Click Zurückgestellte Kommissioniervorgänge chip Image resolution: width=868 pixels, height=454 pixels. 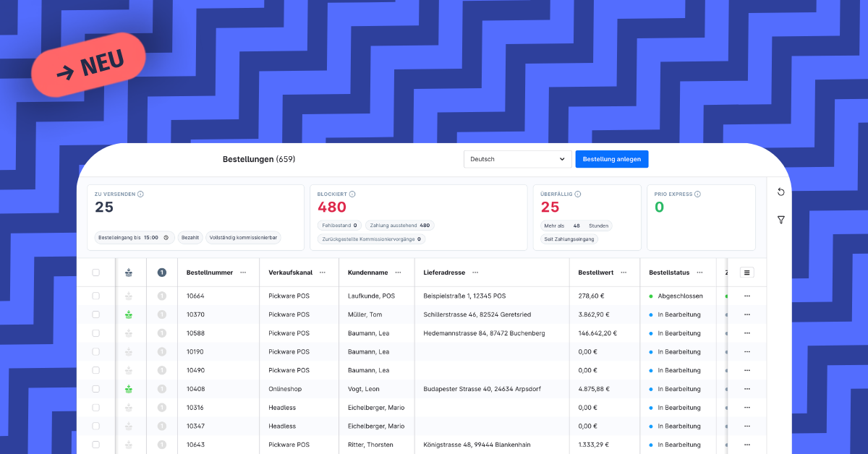(371, 239)
